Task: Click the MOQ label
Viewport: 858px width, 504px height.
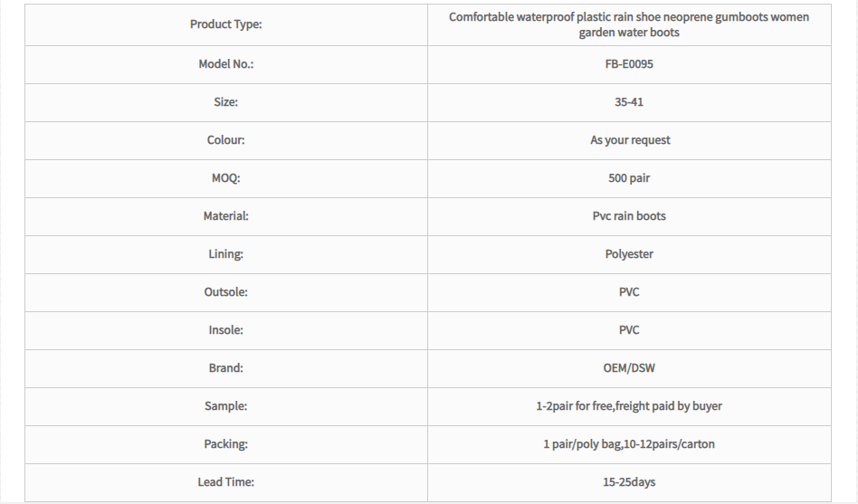Action: tap(226, 178)
